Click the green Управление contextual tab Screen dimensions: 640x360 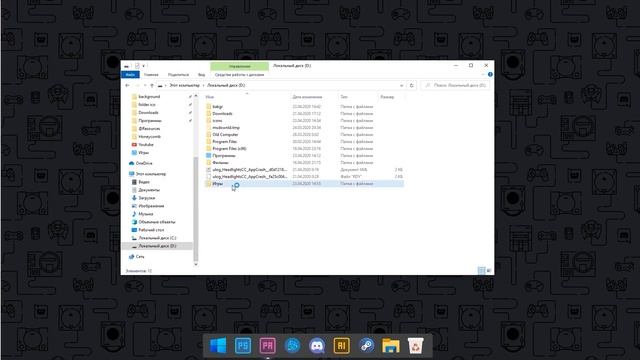[x=240, y=66]
